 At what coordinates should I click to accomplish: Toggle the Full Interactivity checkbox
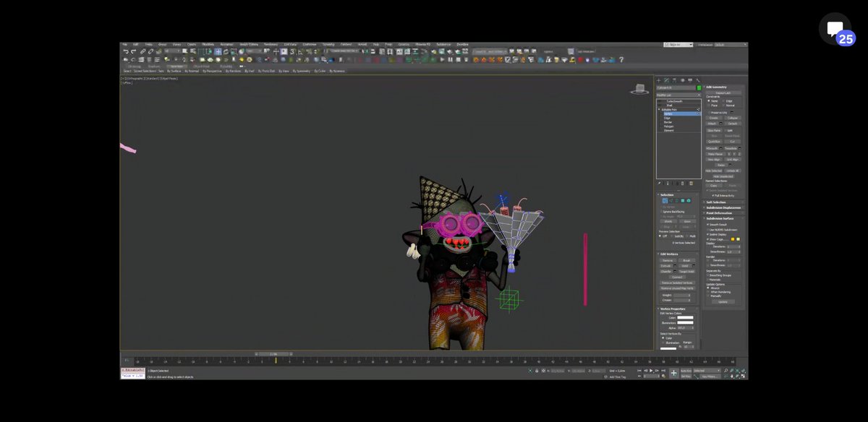[713, 195]
